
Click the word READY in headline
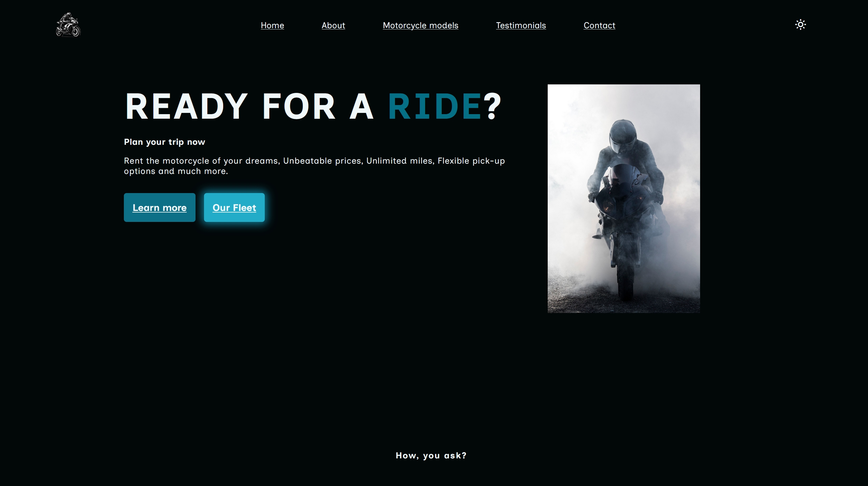(x=186, y=107)
